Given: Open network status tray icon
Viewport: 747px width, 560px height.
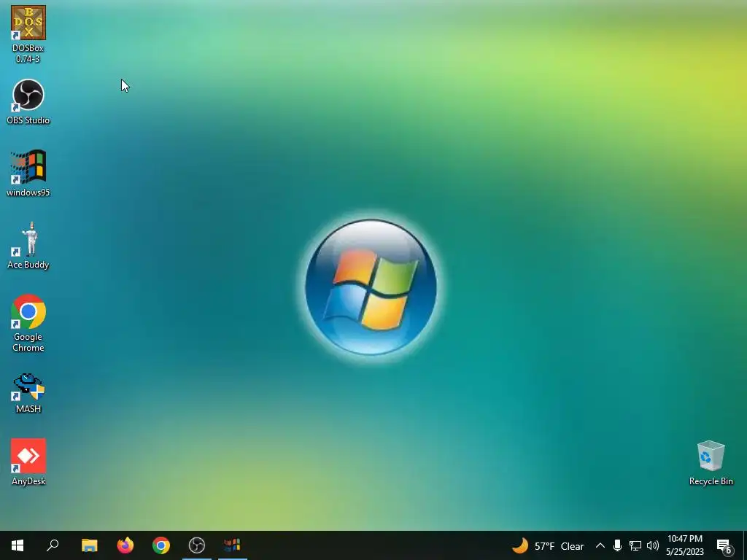Looking at the screenshot, I should [635, 545].
